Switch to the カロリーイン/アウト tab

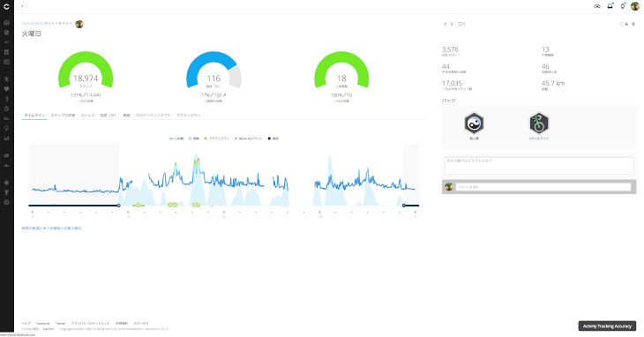pyautogui.click(x=154, y=116)
